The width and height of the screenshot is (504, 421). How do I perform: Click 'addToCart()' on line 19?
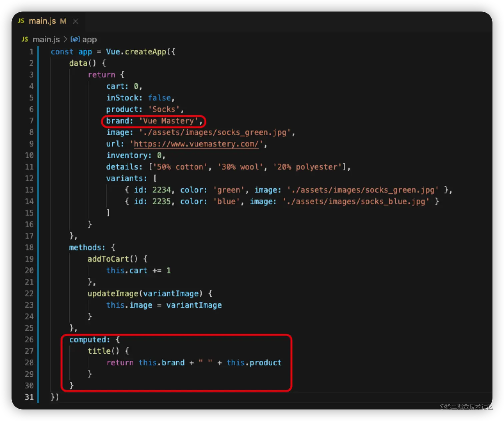[113, 259]
